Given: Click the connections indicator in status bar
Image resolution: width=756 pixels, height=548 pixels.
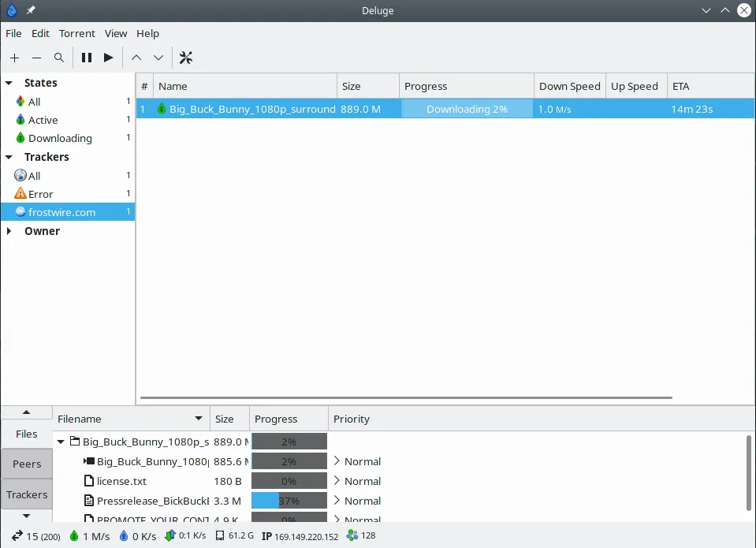Looking at the screenshot, I should coord(36,536).
